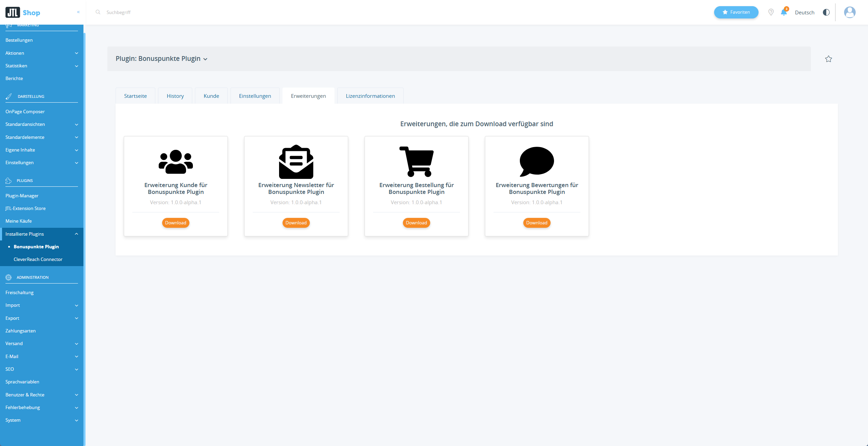
Task: Expand Darstellung Einstellungen submenu
Action: [42, 162]
